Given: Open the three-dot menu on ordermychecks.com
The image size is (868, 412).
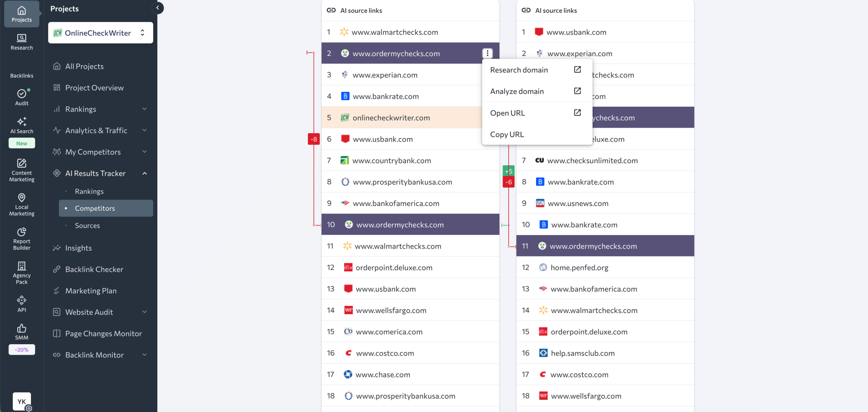Looking at the screenshot, I should (x=487, y=53).
